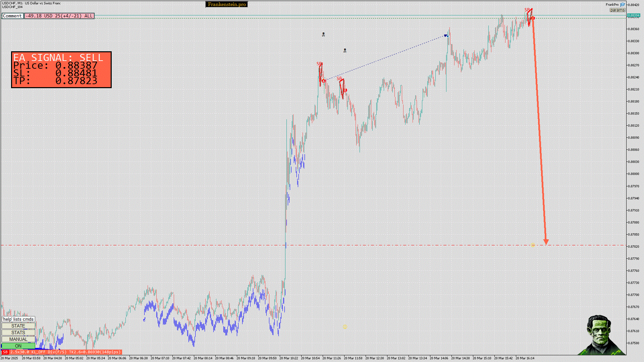Viewport: 644px width, 362px height.
Task: Click the Comment label box
Action: point(12,16)
